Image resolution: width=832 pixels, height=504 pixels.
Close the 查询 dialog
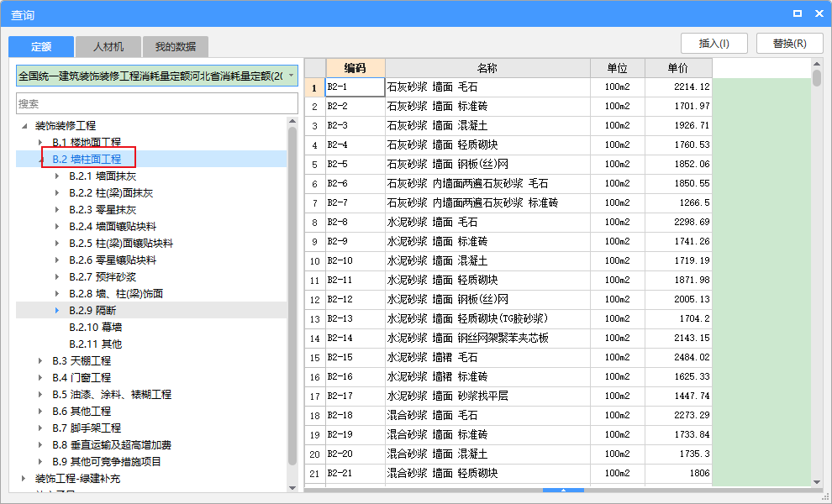[819, 13]
